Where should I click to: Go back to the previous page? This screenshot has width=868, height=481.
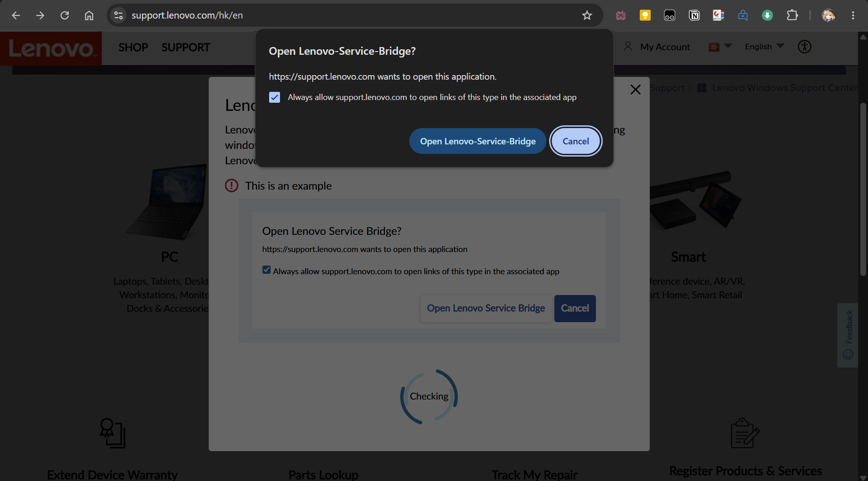tap(16, 15)
